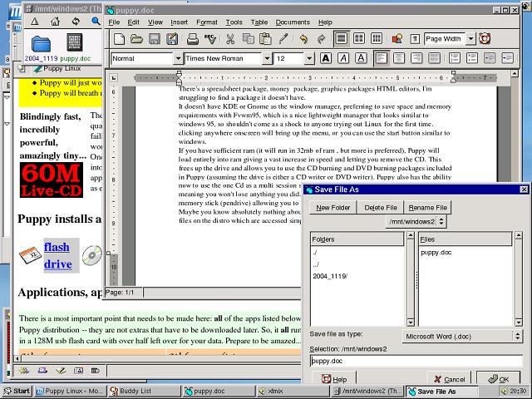
Task: Run the spell check tool
Action: tap(210, 39)
